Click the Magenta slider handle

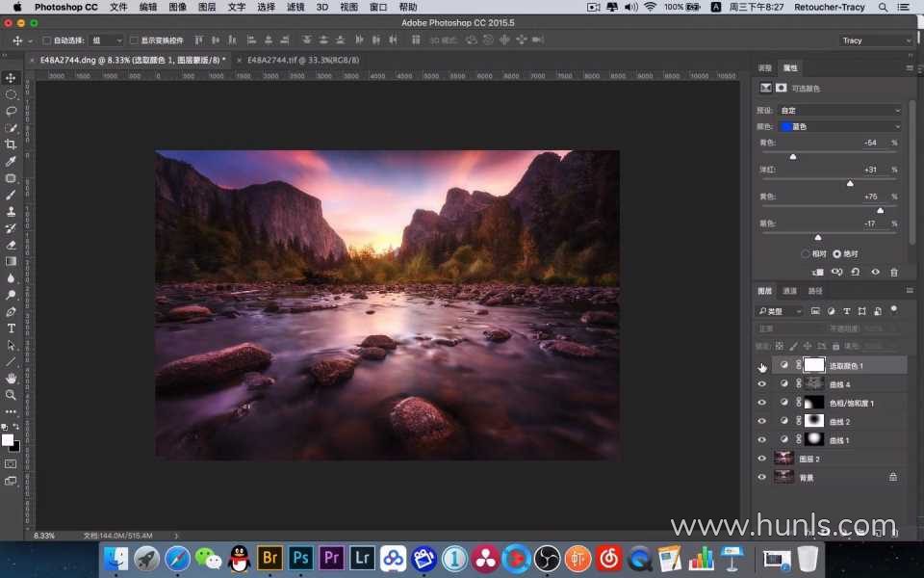tap(850, 183)
